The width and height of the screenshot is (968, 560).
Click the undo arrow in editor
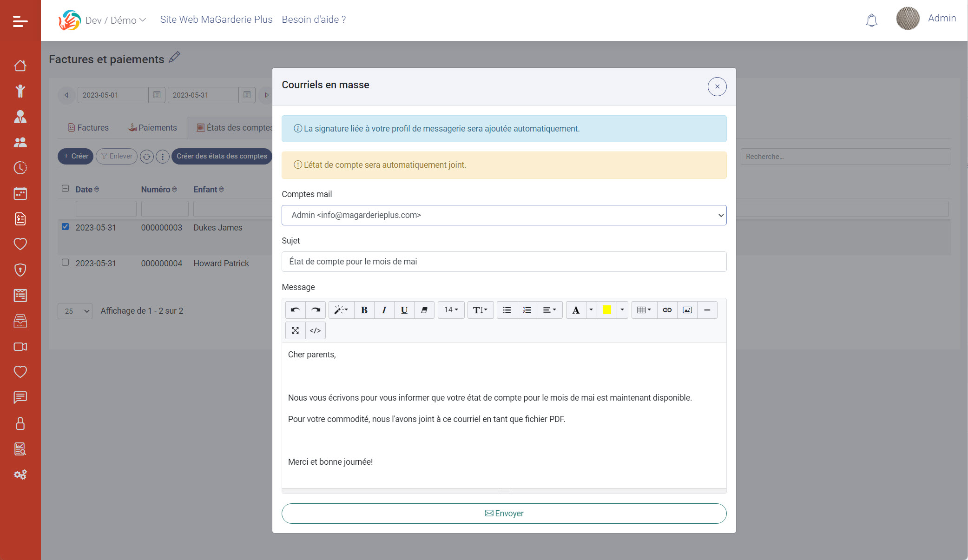click(x=295, y=310)
